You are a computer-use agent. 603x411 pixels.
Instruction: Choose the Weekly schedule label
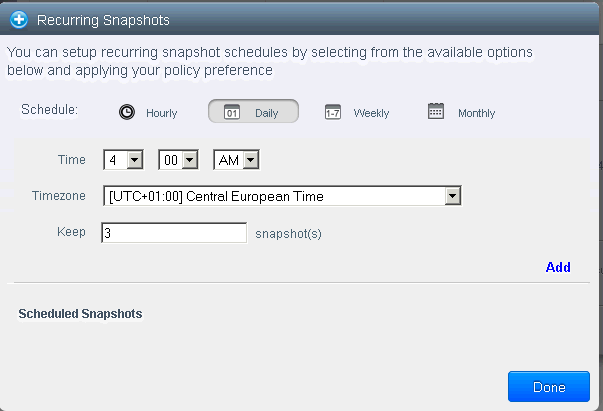371,114
